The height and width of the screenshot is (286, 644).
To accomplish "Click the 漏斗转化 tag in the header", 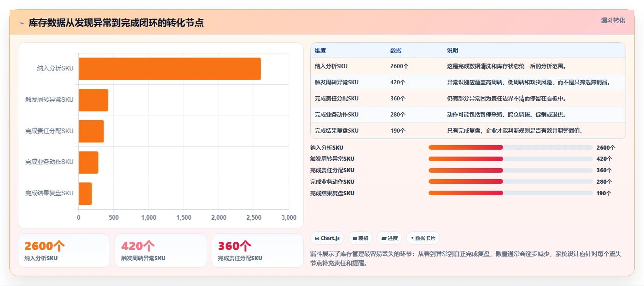I will 613,20.
